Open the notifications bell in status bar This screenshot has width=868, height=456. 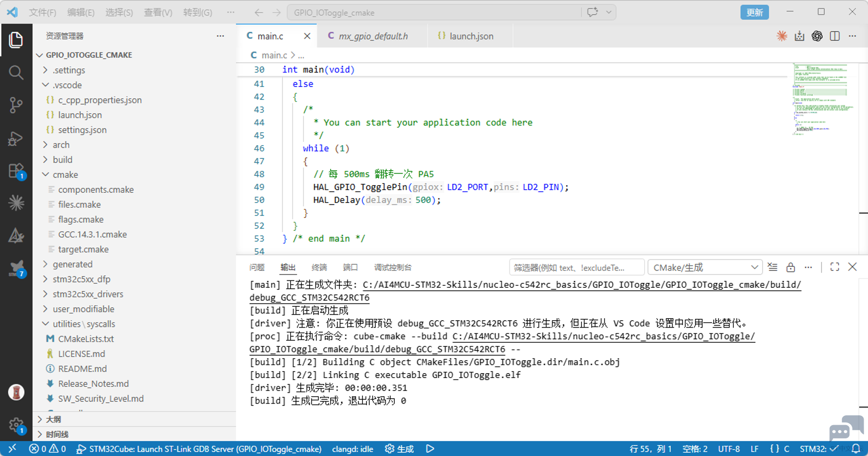(856, 449)
